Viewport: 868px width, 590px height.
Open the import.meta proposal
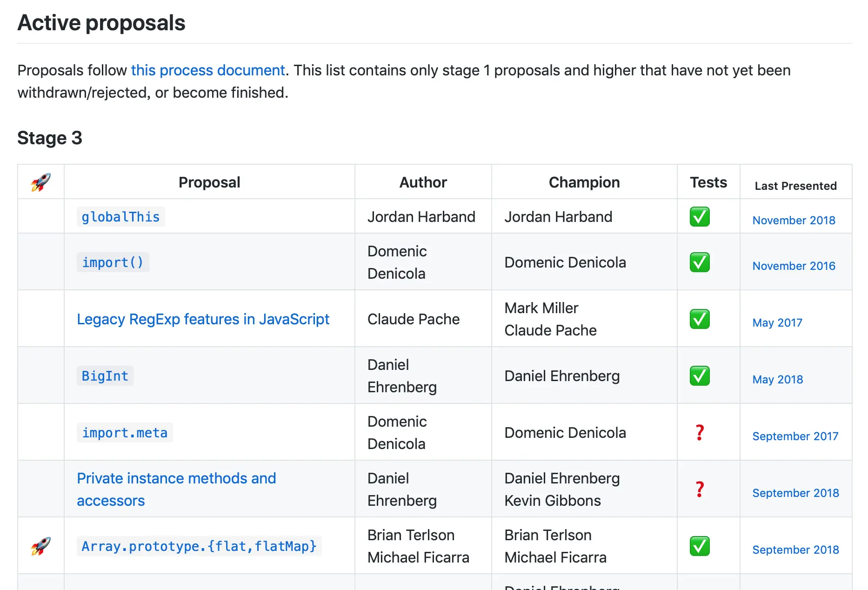pyautogui.click(x=125, y=433)
